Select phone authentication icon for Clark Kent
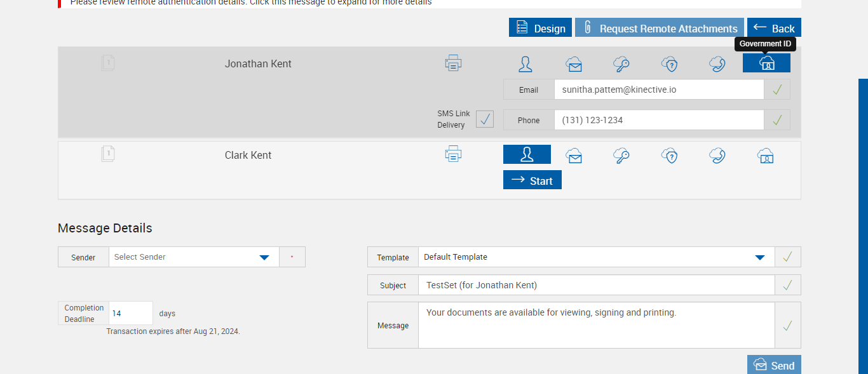Image resolution: width=868 pixels, height=374 pixels. coord(717,156)
